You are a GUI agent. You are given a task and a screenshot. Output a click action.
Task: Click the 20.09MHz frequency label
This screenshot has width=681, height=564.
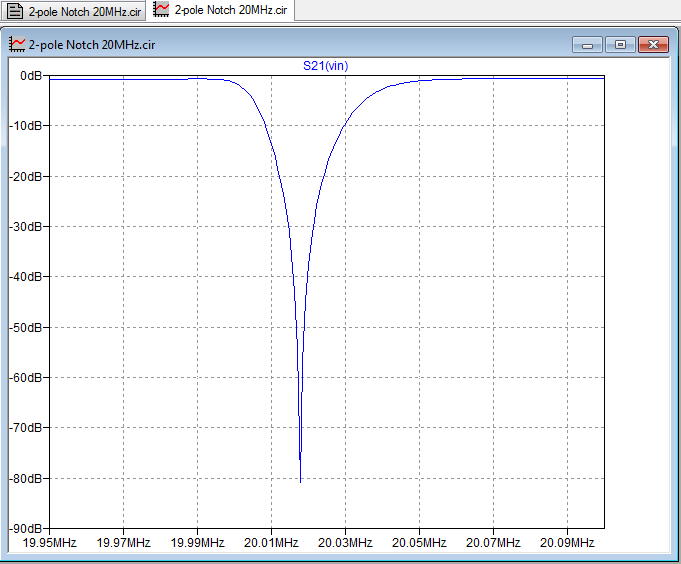[x=567, y=543]
